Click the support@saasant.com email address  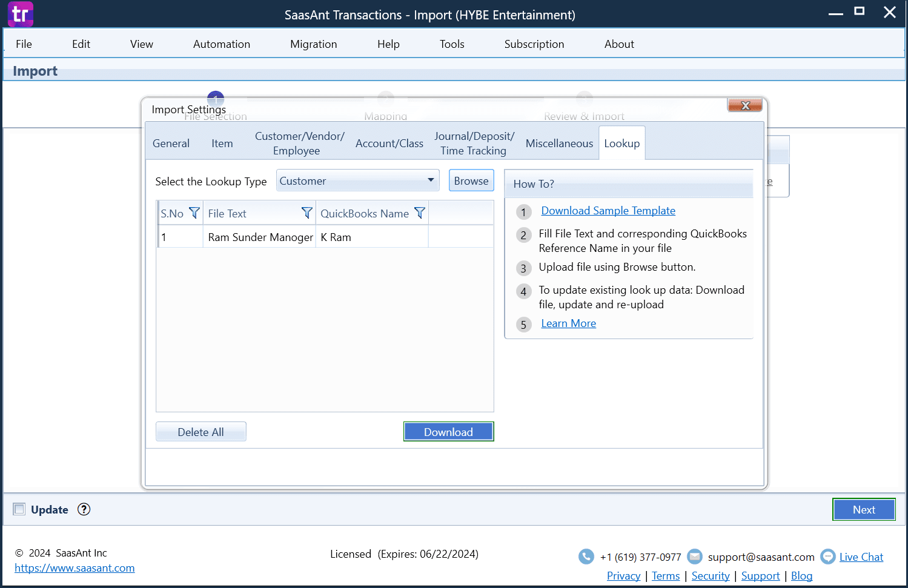[x=761, y=557]
